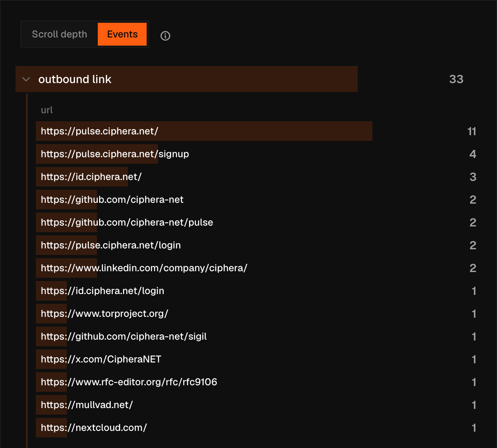
Task: Click the url column header
Action: click(47, 110)
